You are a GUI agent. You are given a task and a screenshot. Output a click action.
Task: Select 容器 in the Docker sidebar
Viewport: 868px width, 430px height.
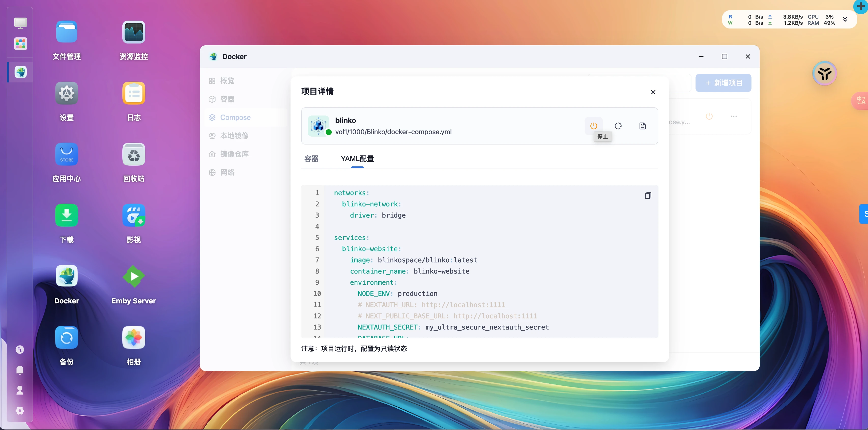[x=227, y=99]
